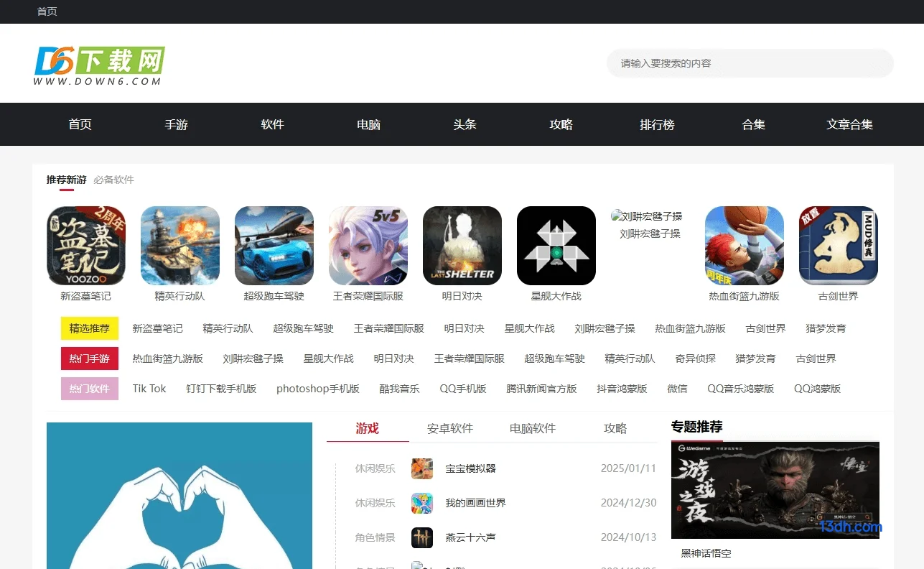This screenshot has width=924, height=569.
Task: Click the date 2024/10/13
Action: pos(629,537)
